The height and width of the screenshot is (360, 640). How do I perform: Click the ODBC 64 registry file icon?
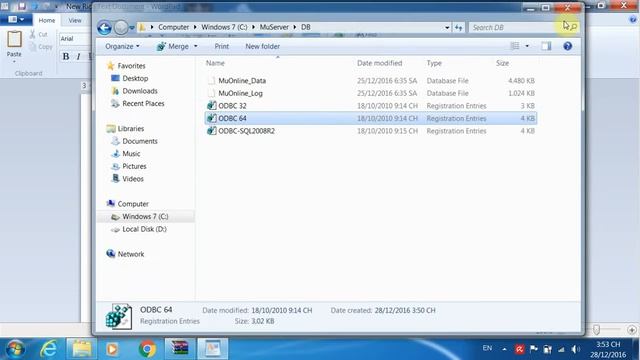(211, 118)
